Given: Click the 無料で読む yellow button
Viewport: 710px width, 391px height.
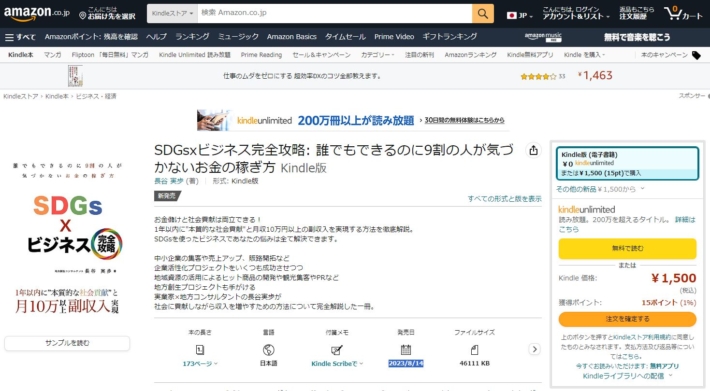Looking at the screenshot, I should pos(627,248).
